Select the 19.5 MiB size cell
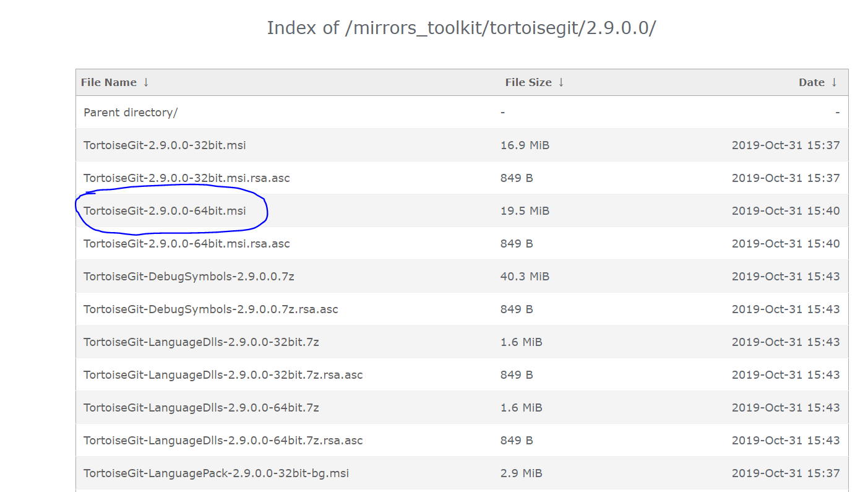 pos(525,211)
